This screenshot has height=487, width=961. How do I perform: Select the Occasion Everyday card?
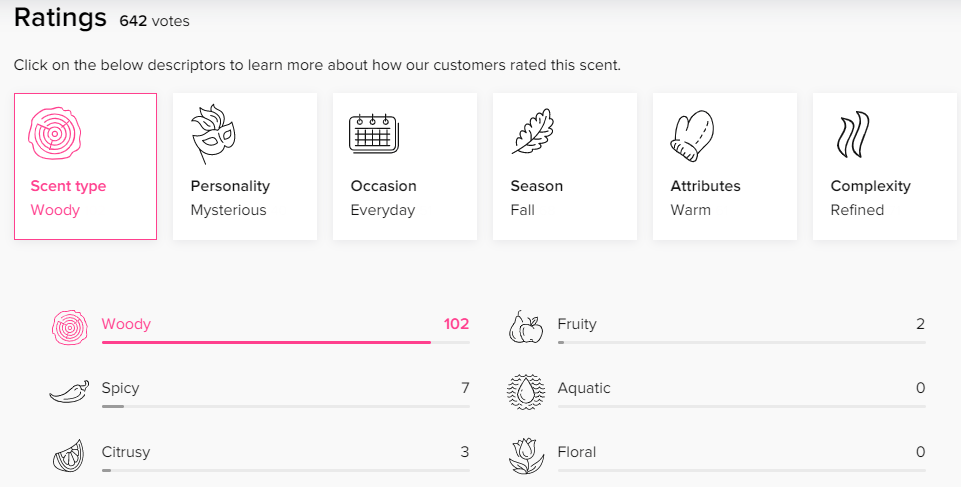(x=405, y=166)
